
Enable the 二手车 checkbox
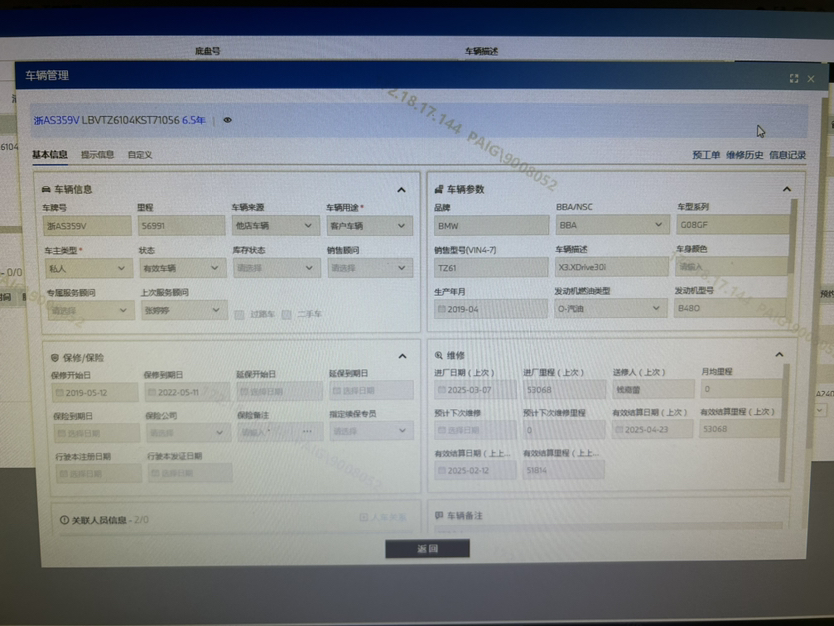pyautogui.click(x=286, y=314)
